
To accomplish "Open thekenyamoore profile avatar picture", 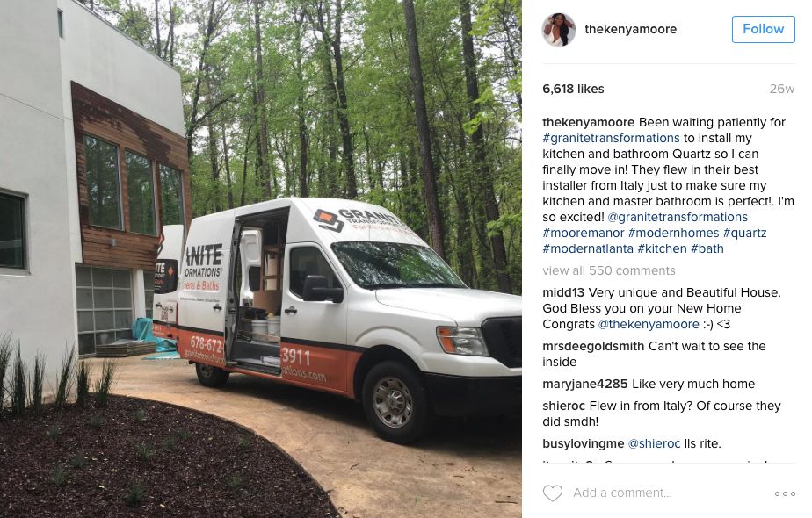I will point(559,30).
